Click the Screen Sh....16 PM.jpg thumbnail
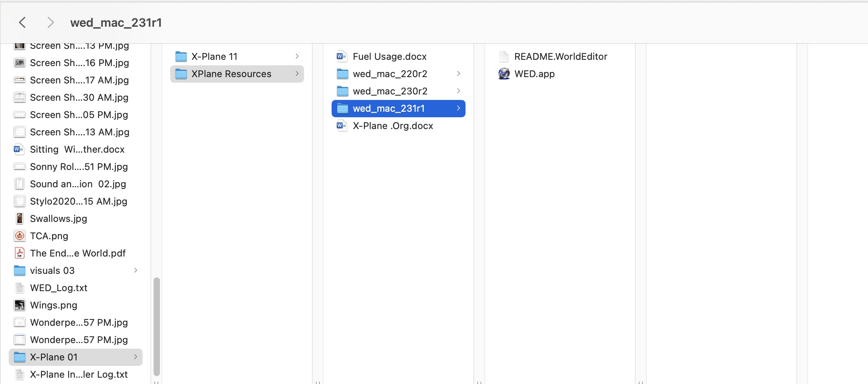 click(20, 63)
